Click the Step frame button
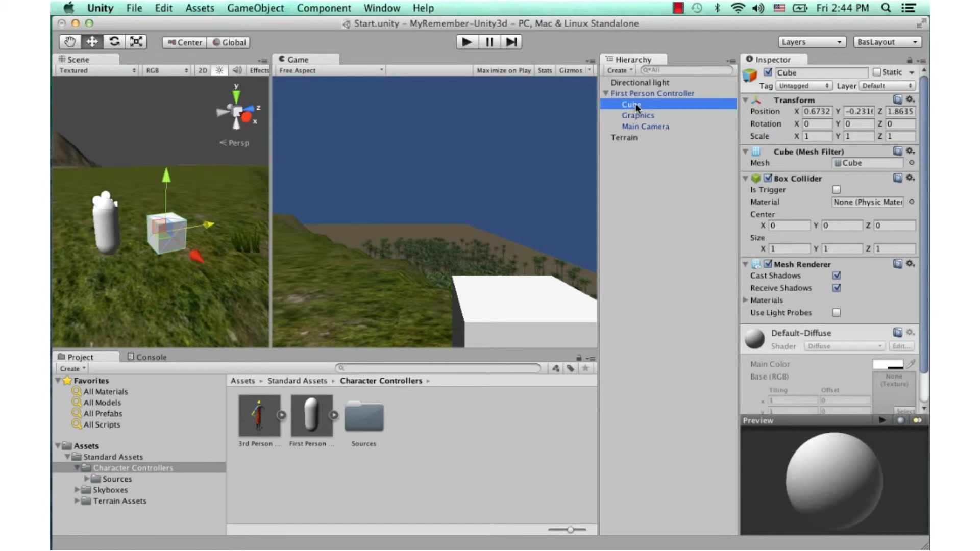The height and width of the screenshot is (551, 980). tap(511, 42)
